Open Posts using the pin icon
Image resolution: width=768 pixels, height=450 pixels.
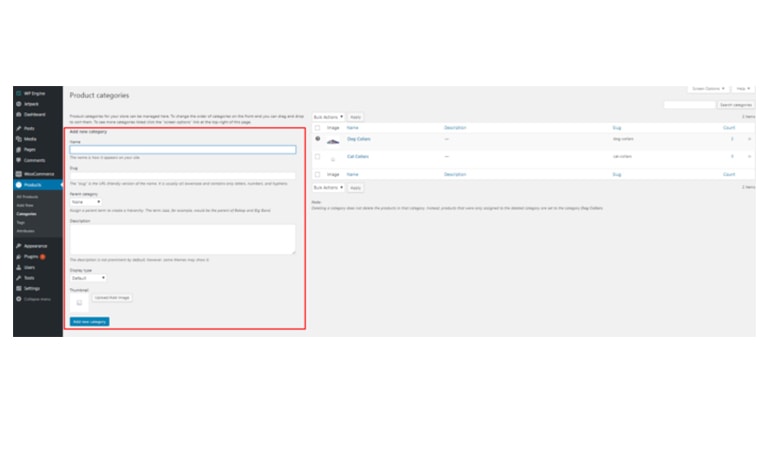click(x=19, y=128)
